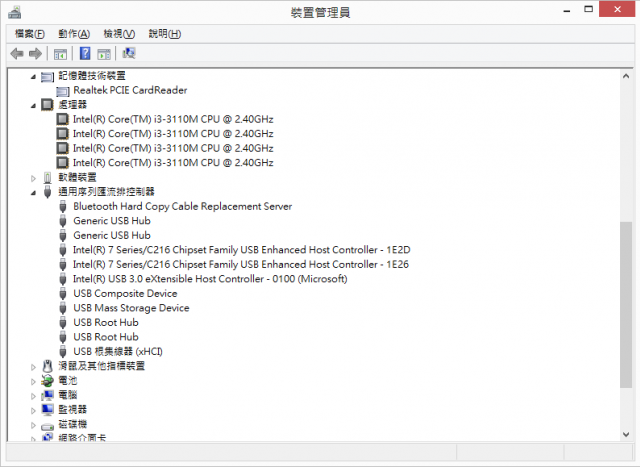Screen dimensions: 640x467
Task: Click the 網路介面卡 network adapter icon
Action: 47,437
